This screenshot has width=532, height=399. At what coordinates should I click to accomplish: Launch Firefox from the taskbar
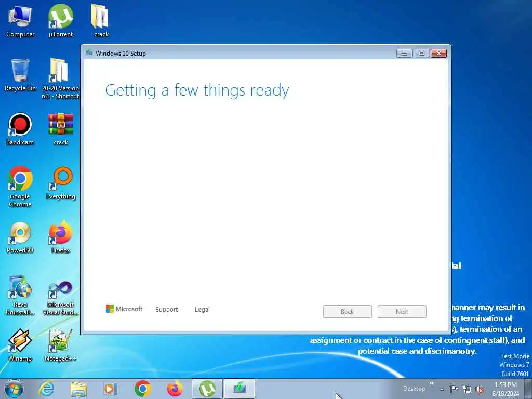tap(175, 389)
